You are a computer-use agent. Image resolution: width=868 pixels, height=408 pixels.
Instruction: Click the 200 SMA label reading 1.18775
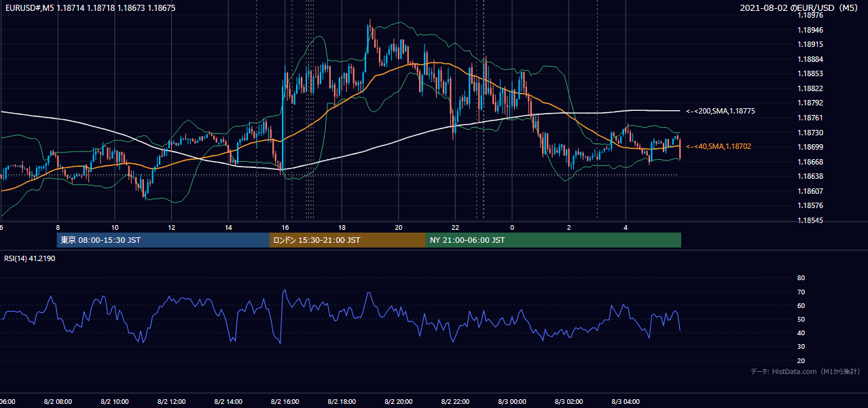coord(721,111)
